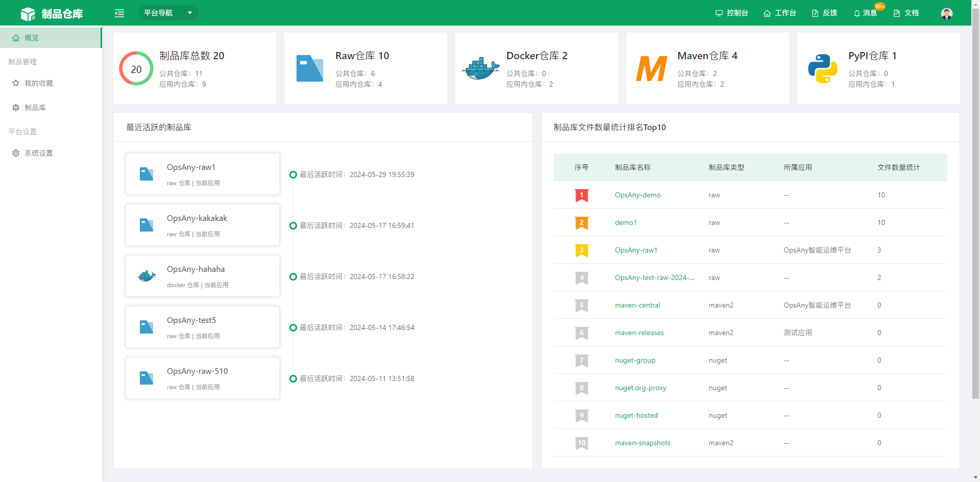
Task: Click the PyPI Python icon
Action: click(x=823, y=68)
